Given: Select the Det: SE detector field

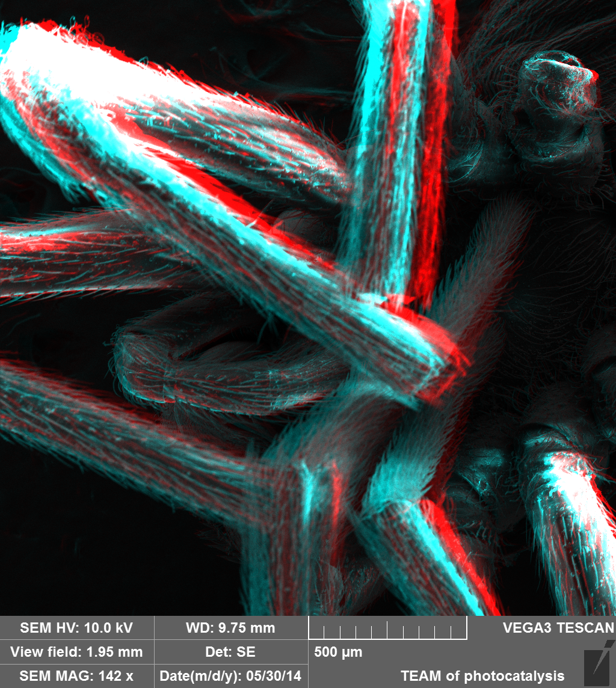Looking at the screenshot, I should pyautogui.click(x=230, y=652).
